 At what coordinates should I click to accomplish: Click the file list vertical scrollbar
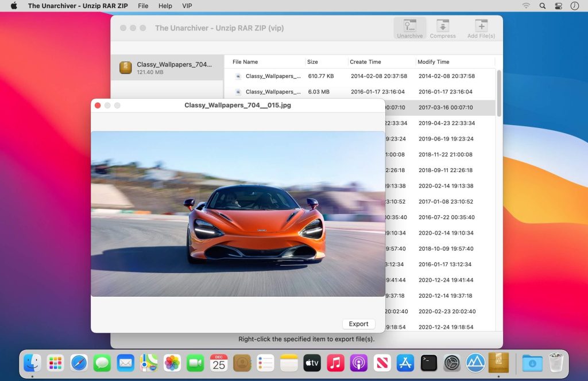tap(499, 92)
